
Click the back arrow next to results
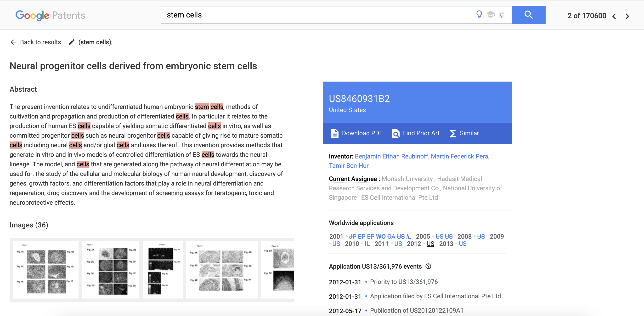13,42
